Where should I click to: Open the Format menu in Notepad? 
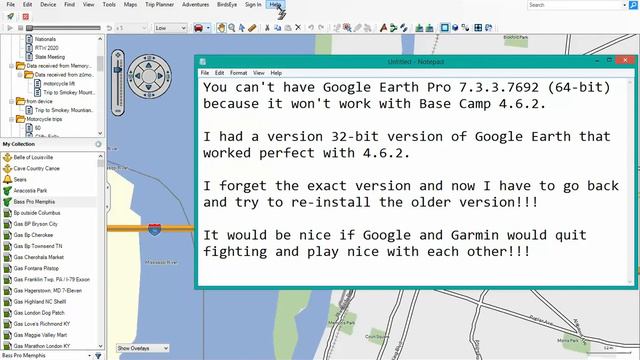[238, 73]
